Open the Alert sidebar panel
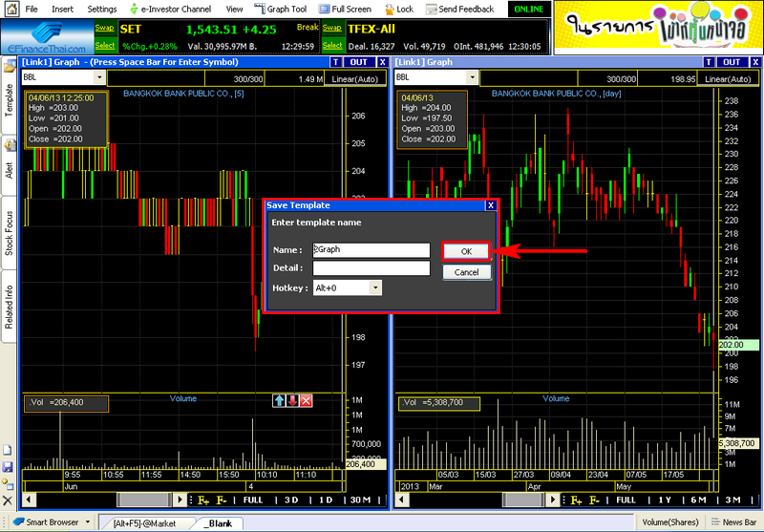 pyautogui.click(x=9, y=164)
